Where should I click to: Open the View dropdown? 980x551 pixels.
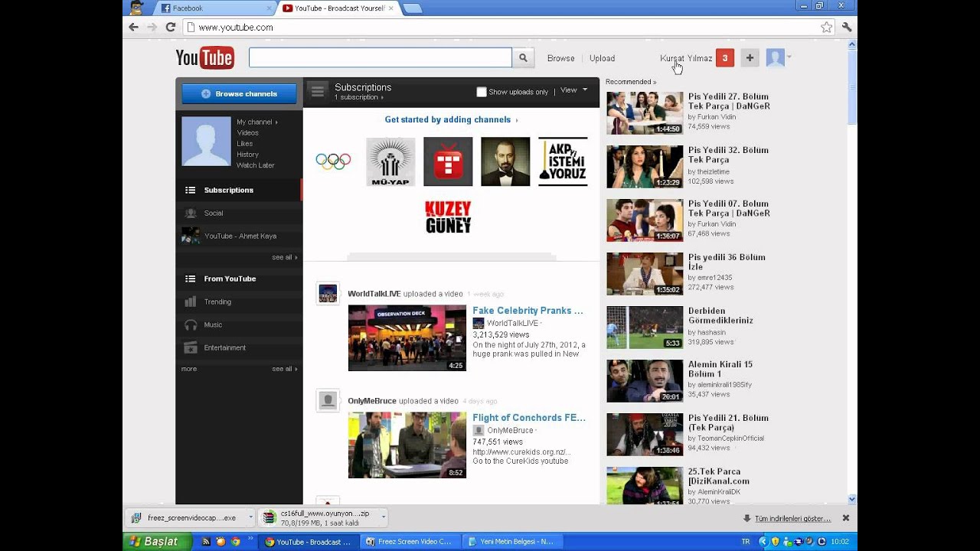[574, 90]
